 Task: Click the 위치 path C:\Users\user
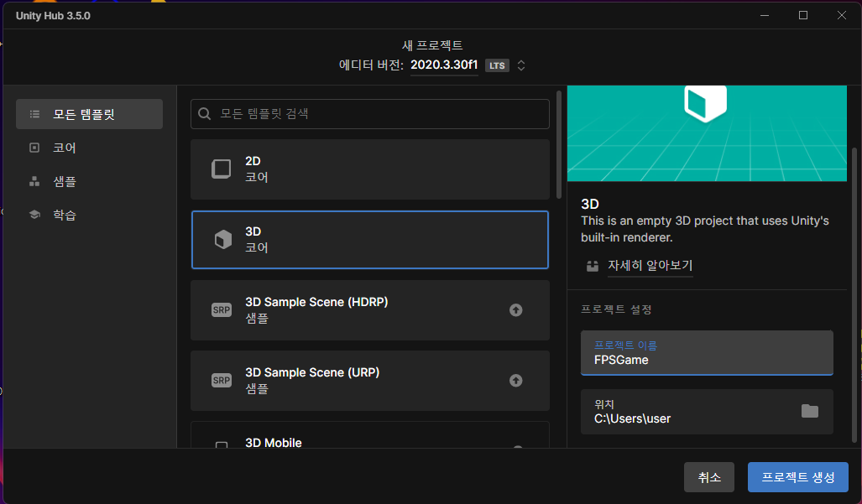[x=632, y=418]
